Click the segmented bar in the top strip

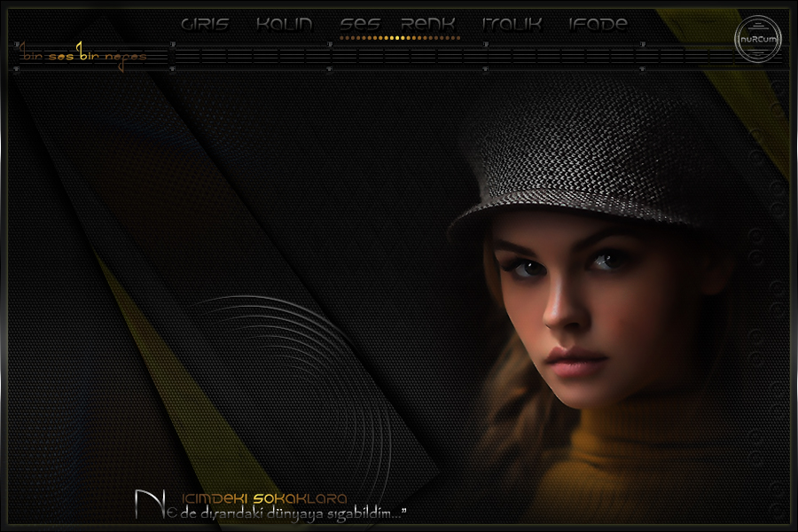point(443,57)
